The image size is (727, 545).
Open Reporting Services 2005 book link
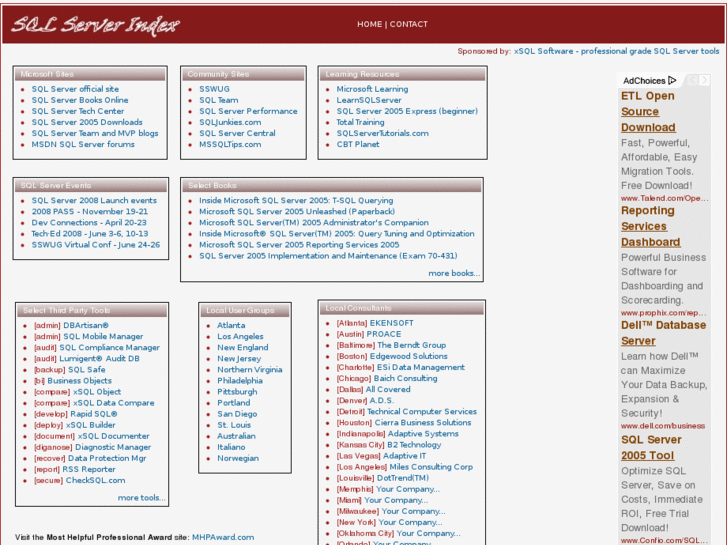[x=299, y=244]
